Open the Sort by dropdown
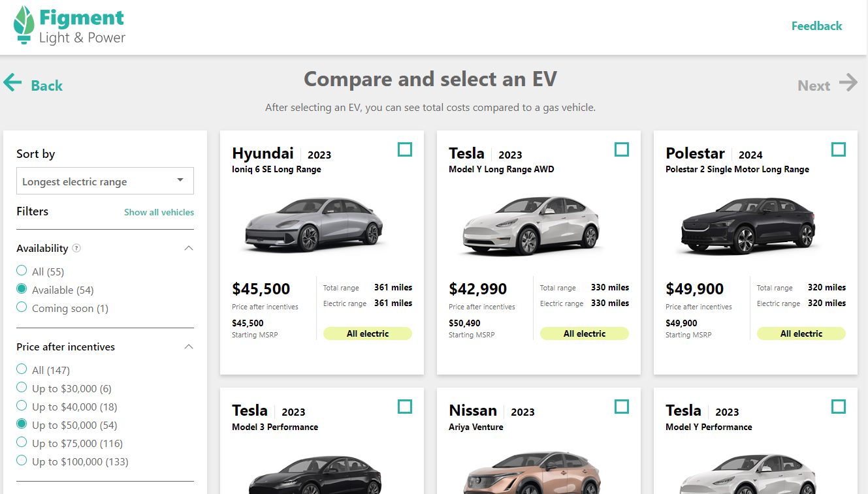 click(x=105, y=181)
